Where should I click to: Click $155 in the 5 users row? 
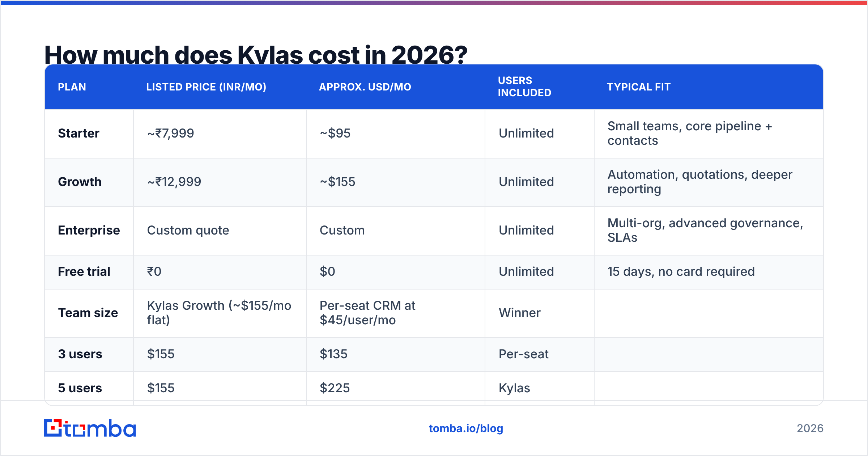pyautogui.click(x=161, y=388)
